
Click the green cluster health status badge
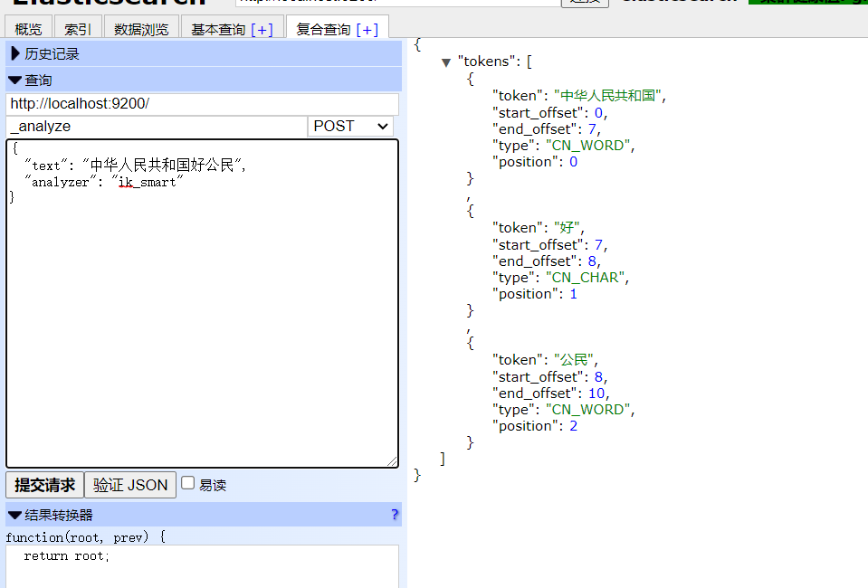808,2
